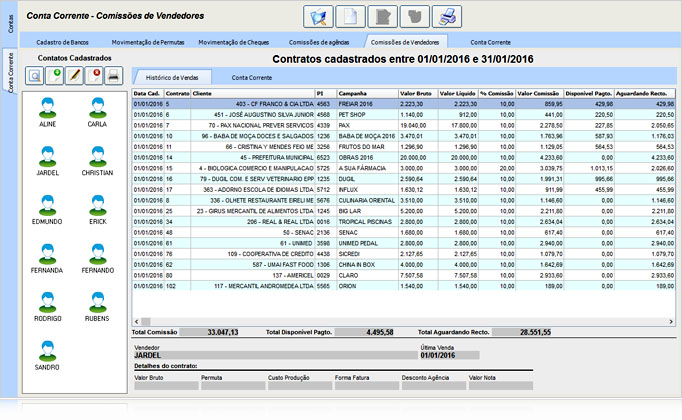Image resolution: width=682 pixels, height=420 pixels.
Task: Click the Desconto Agência detail field
Action: tap(434, 386)
